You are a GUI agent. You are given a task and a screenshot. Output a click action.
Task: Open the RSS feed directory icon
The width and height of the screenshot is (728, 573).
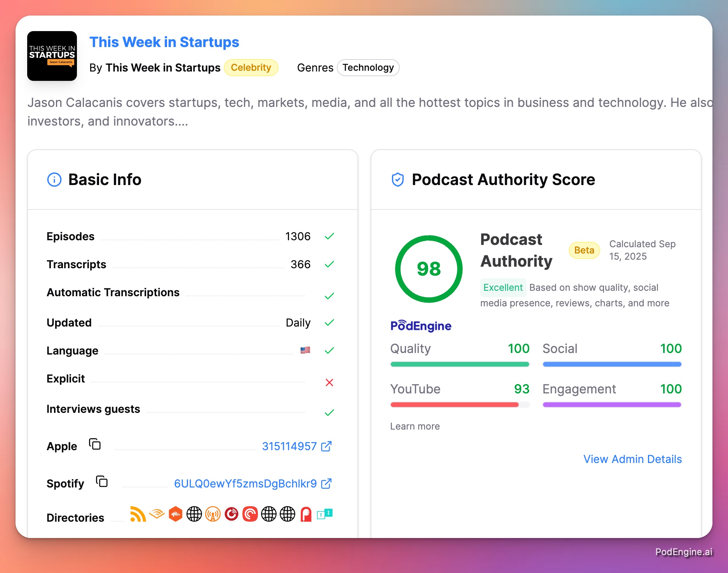coord(138,514)
